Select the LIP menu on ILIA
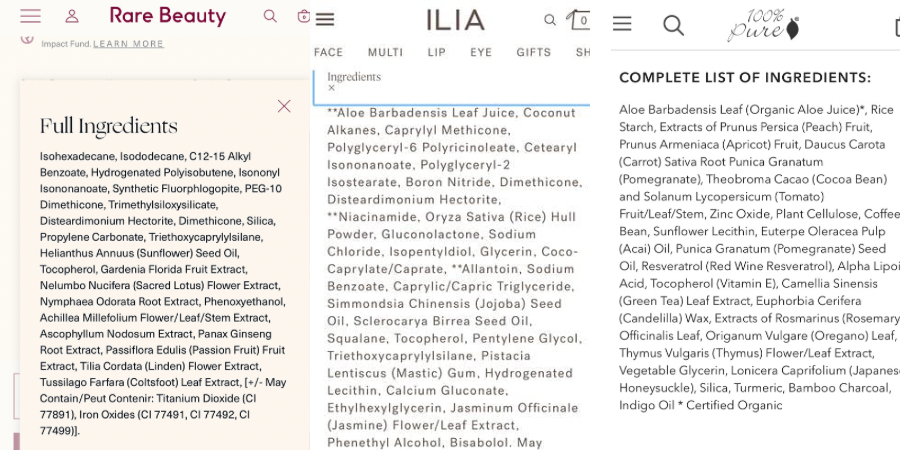 coord(437,52)
